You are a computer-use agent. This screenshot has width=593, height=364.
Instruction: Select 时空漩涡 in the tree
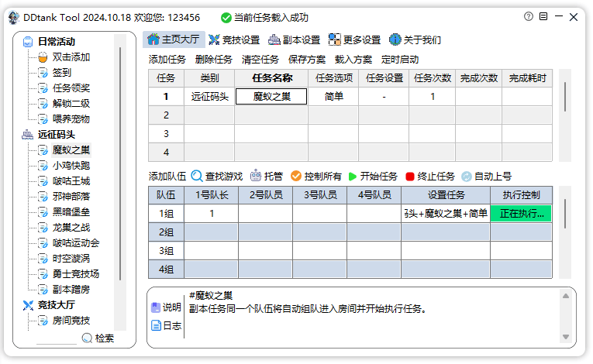pyautogui.click(x=71, y=259)
